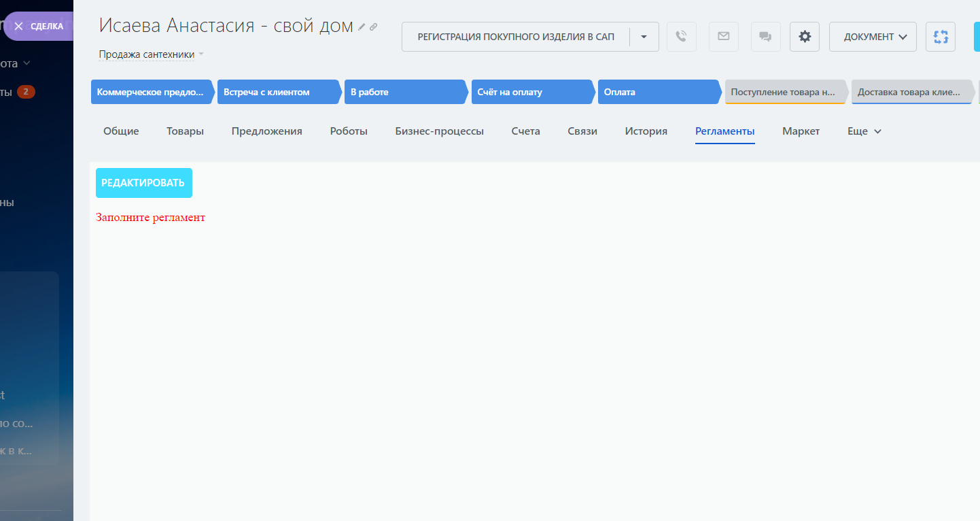Click the blue sync arrows icon
The height and width of the screenshot is (521, 980).
click(x=941, y=37)
